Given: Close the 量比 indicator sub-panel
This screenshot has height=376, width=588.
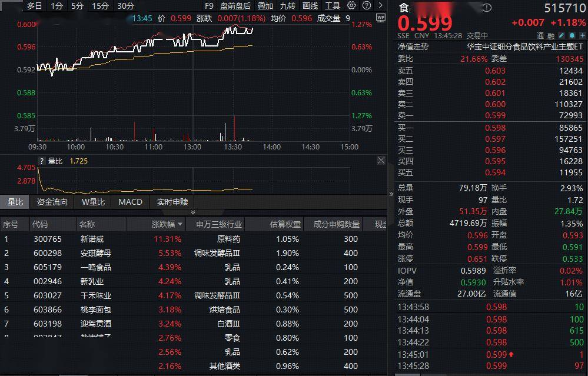Looking at the screenshot, I should coord(381,160).
